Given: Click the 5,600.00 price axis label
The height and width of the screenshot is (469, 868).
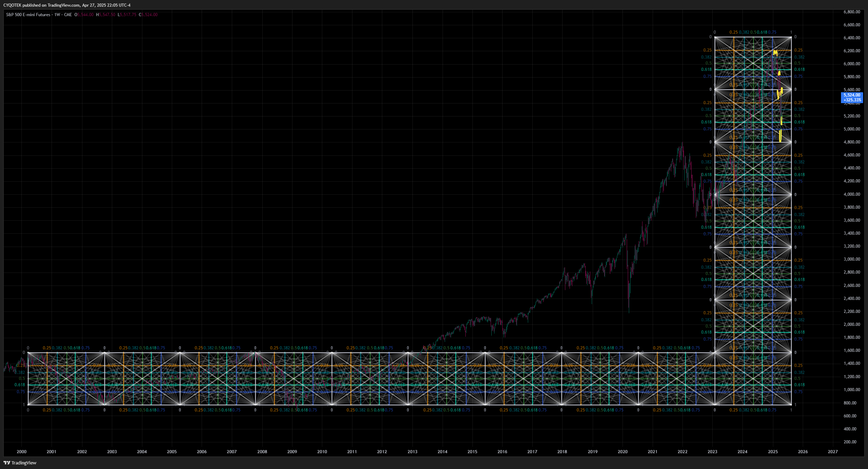Looking at the screenshot, I should 852,90.
